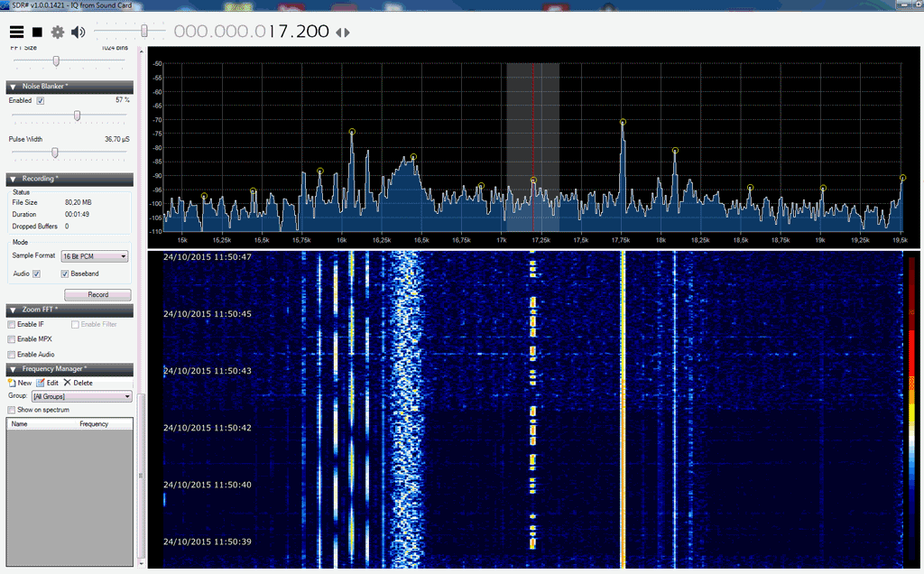The width and height of the screenshot is (924, 574).
Task: Click the waterfall timestamp 24/10/2015 11:50:39
Action: coord(208,542)
